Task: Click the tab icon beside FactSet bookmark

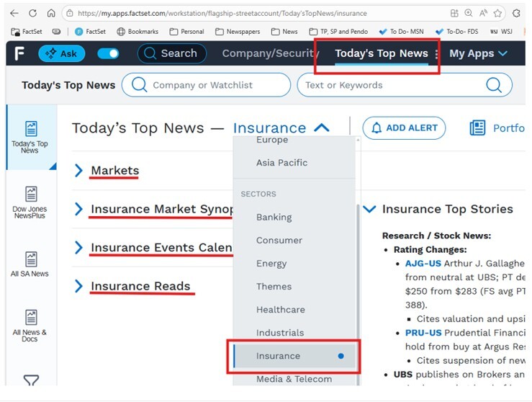Action: (x=56, y=32)
